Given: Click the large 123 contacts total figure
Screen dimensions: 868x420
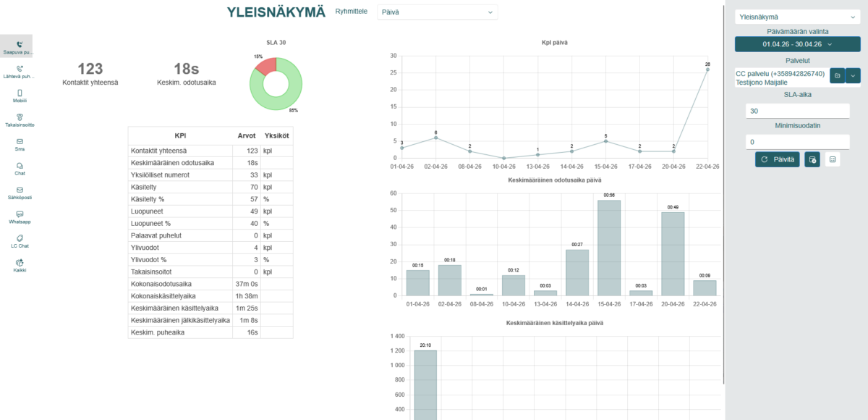Looking at the screenshot, I should tap(90, 69).
